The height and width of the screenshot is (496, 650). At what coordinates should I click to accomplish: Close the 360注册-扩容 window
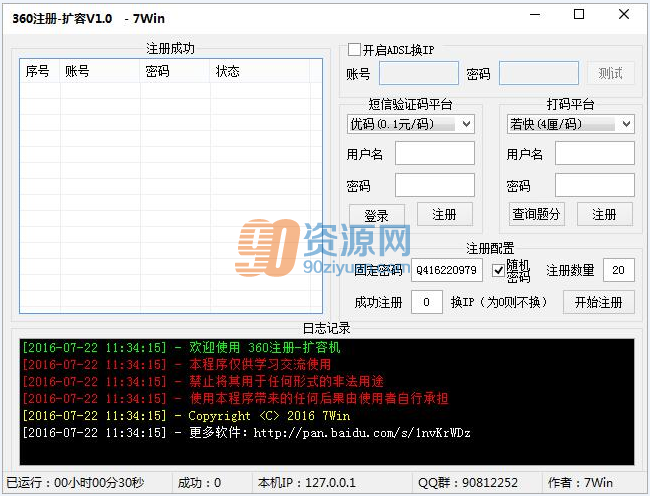624,15
